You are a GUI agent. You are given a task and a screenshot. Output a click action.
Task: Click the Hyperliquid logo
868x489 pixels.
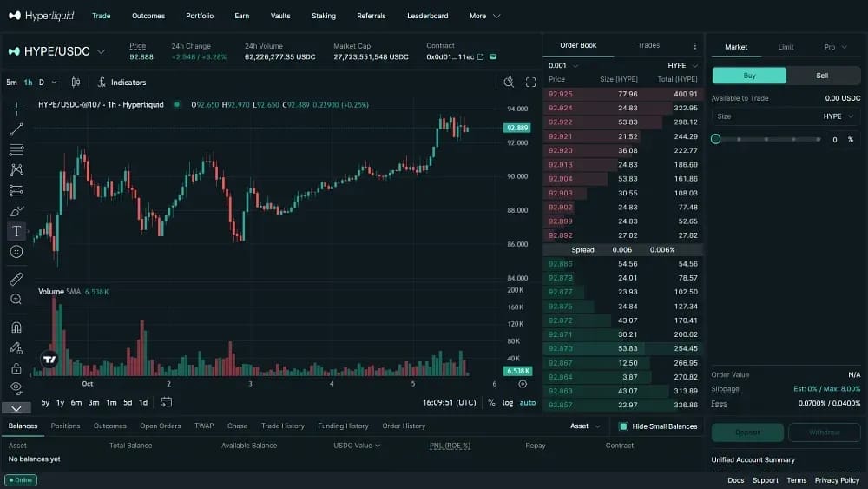coord(42,16)
